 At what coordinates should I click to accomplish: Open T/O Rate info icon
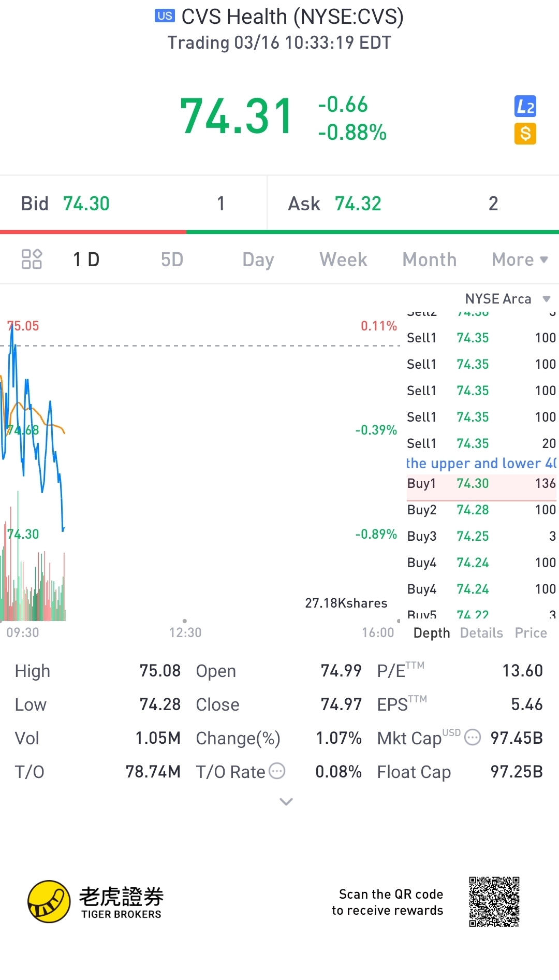point(277,771)
